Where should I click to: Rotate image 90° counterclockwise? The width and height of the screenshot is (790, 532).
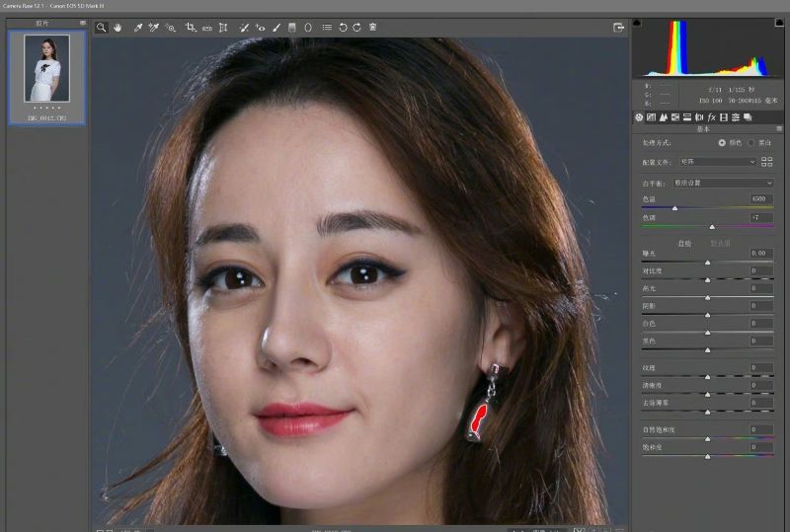tap(342, 28)
